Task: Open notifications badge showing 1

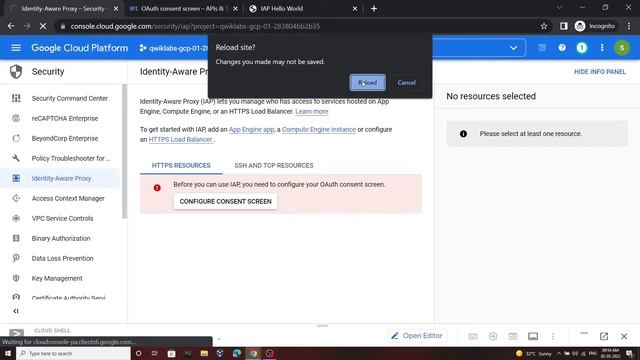Action: pos(582,48)
